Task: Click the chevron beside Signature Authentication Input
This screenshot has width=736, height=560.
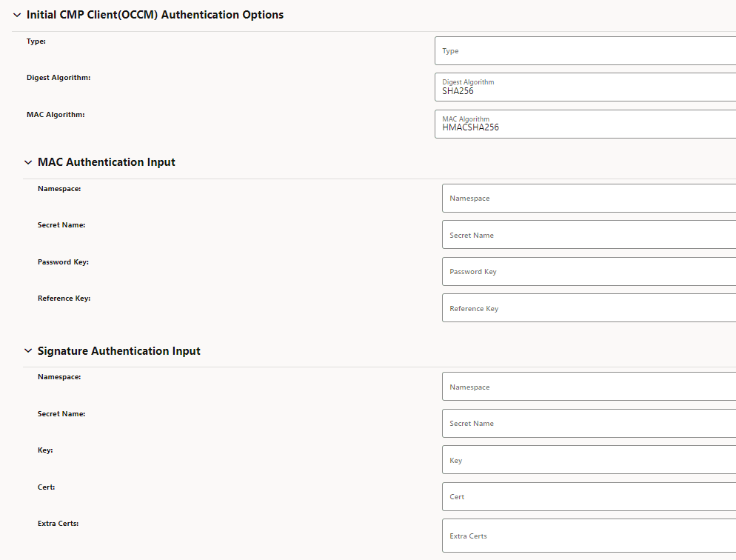Action: click(x=28, y=350)
